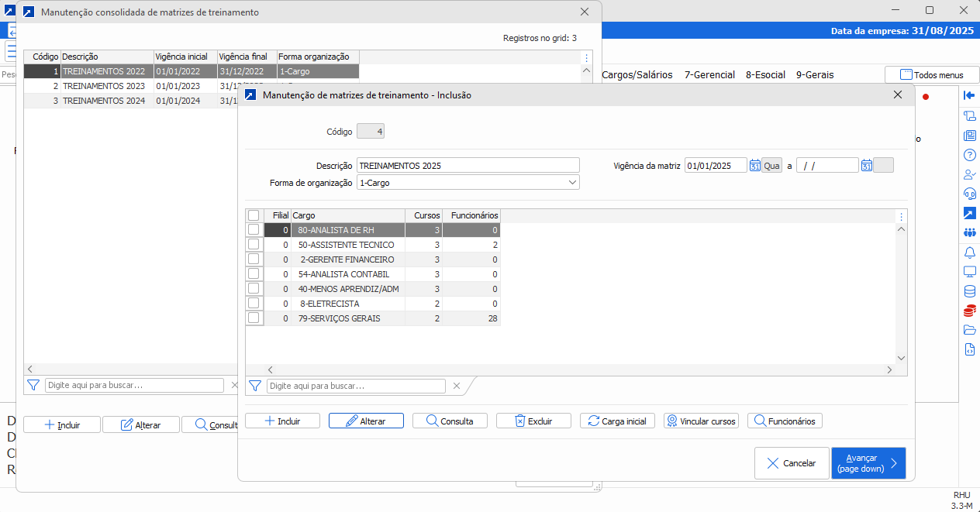The height and width of the screenshot is (512, 980).
Task: Open calendar picker for start date 01/01/2025
Action: click(x=754, y=165)
